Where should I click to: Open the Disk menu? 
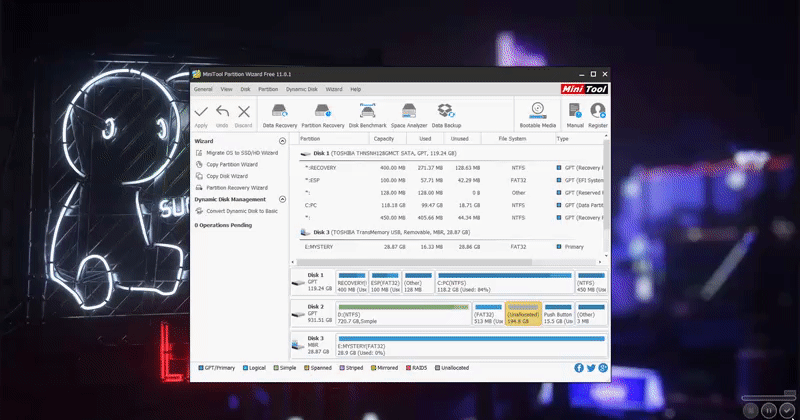click(245, 89)
